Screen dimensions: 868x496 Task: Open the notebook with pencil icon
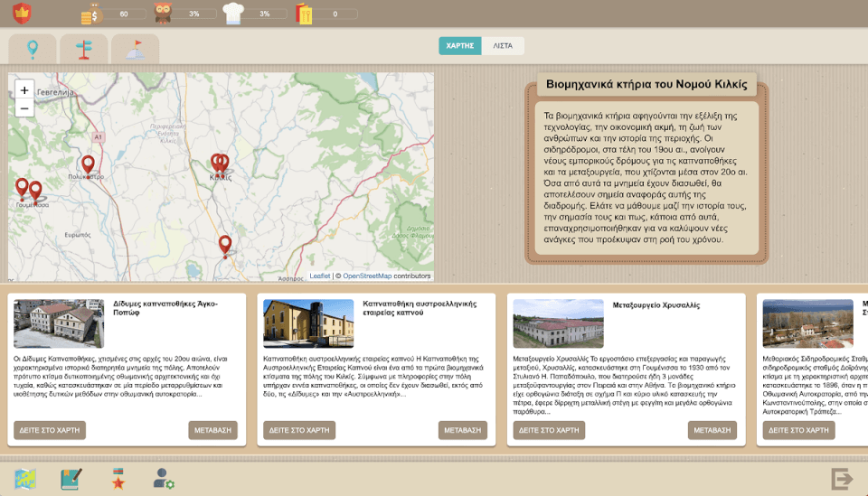71,478
